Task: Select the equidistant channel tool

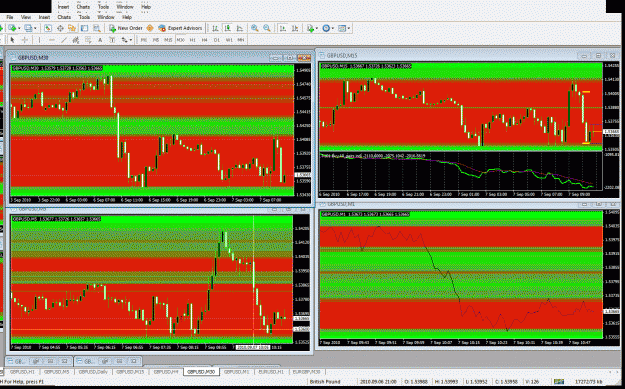Action: click(x=76, y=40)
